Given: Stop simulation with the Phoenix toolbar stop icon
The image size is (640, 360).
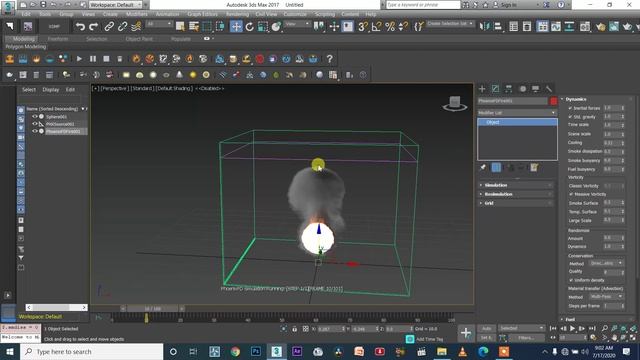Looking at the screenshot, I should pos(106,59).
